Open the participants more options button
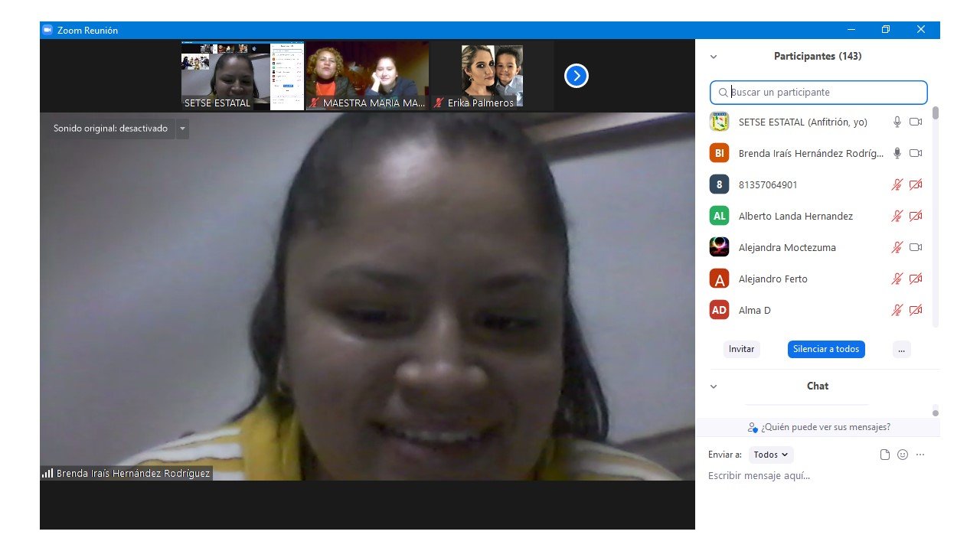 pyautogui.click(x=901, y=349)
